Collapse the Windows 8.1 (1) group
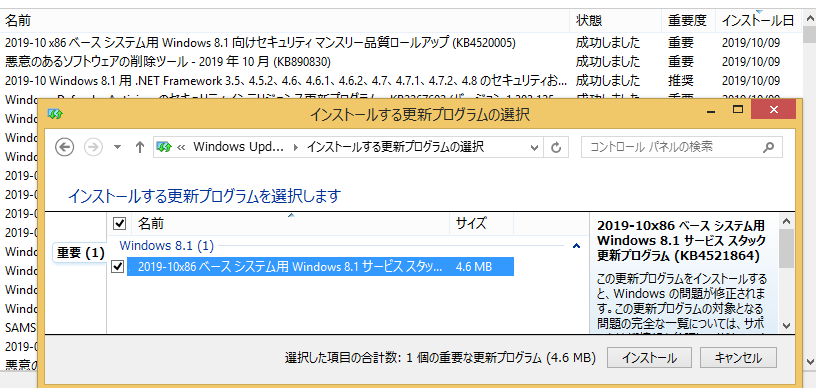This screenshot has width=816, height=388. coord(576,246)
